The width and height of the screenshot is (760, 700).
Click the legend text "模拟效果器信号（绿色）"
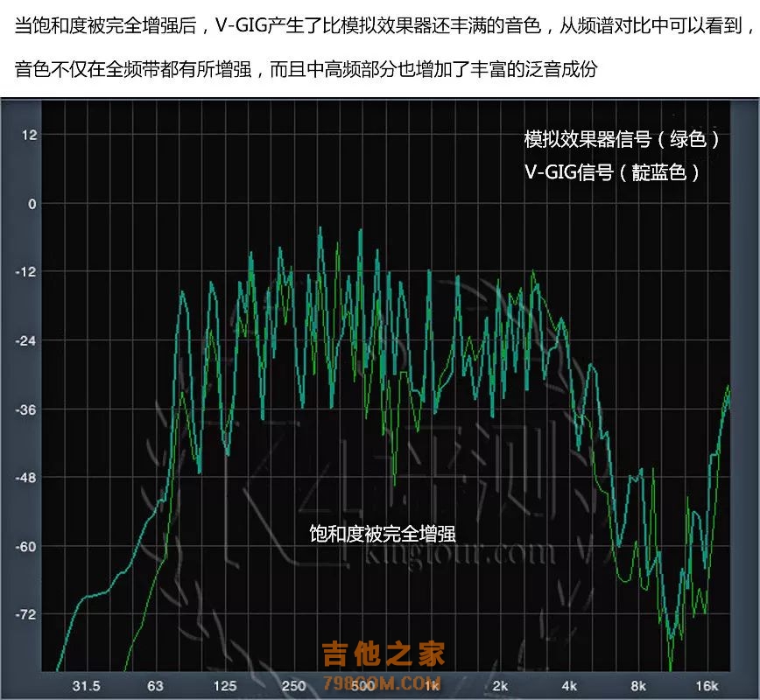(622, 139)
